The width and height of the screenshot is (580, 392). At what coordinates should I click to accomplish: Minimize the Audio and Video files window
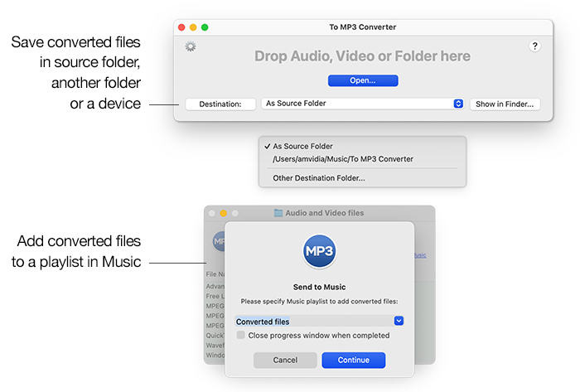coord(224,213)
